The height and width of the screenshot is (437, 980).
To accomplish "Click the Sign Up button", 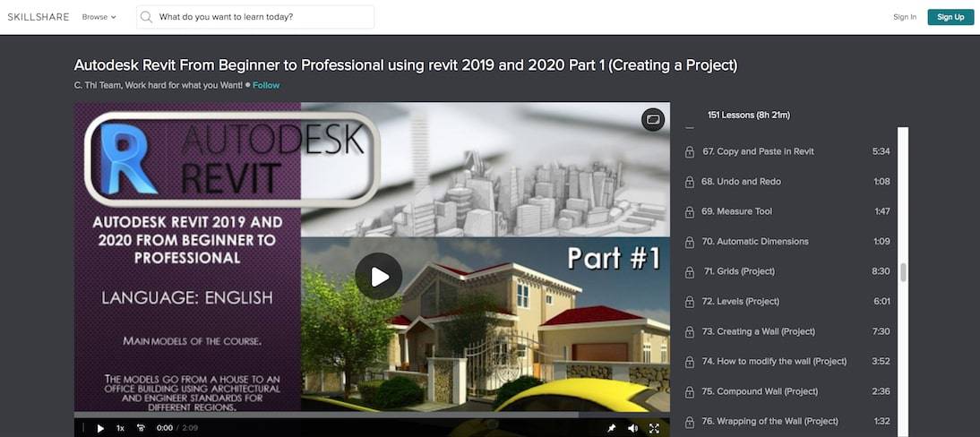I will point(950,17).
